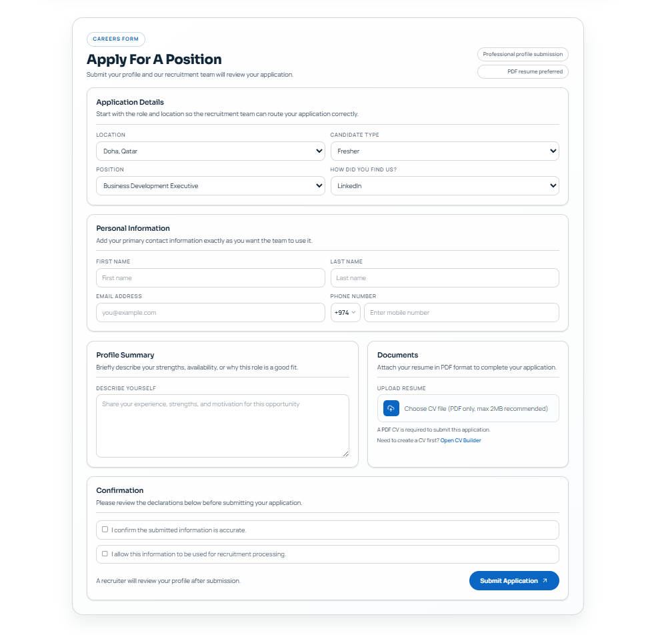The height and width of the screenshot is (635, 672).
Task: Click the blue cloud upload icon
Action: [391, 409]
